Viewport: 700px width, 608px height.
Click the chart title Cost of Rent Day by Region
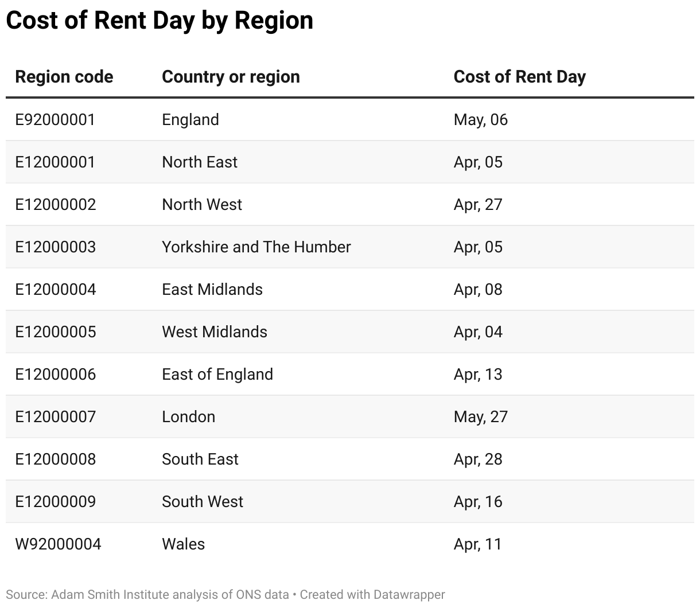(160, 20)
